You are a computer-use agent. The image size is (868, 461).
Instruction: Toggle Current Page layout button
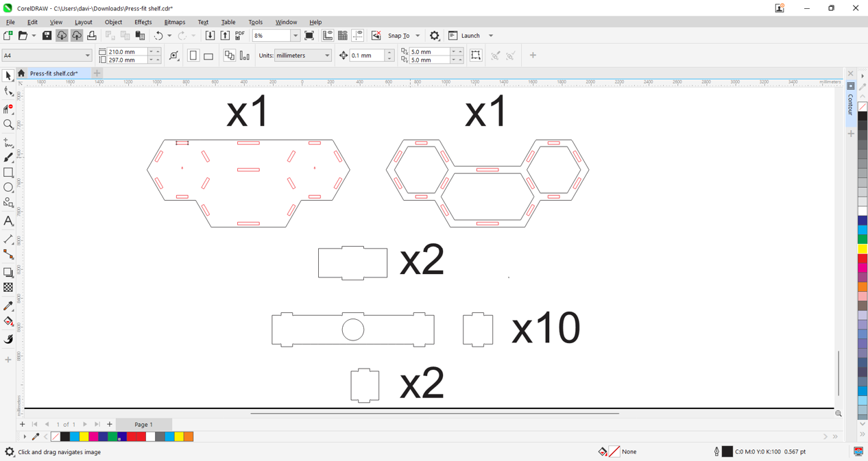point(245,55)
